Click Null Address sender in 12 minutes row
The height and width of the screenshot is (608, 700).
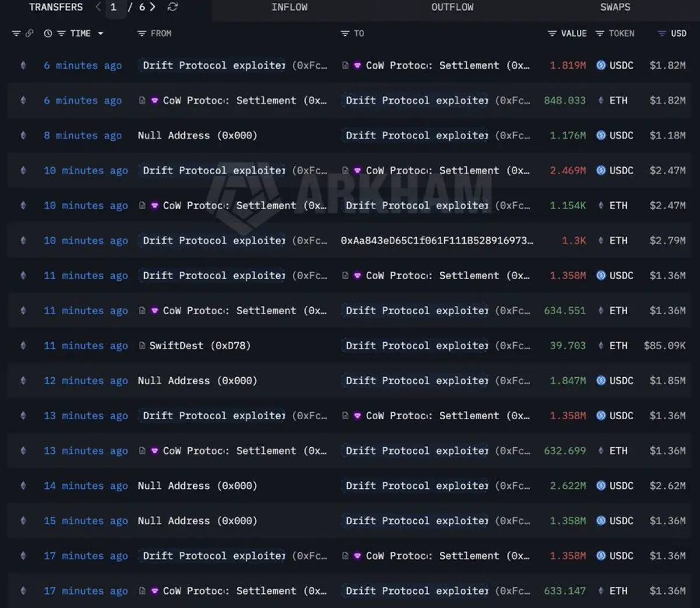[x=197, y=381]
